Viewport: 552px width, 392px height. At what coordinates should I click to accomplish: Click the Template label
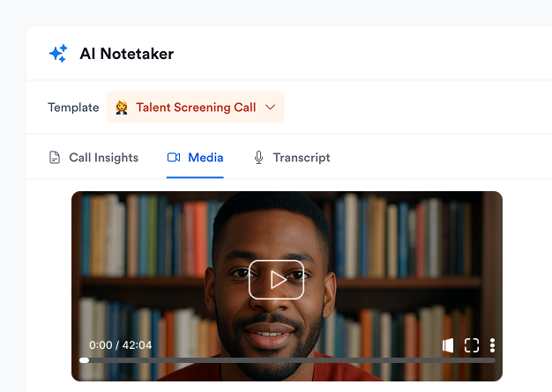(x=73, y=107)
